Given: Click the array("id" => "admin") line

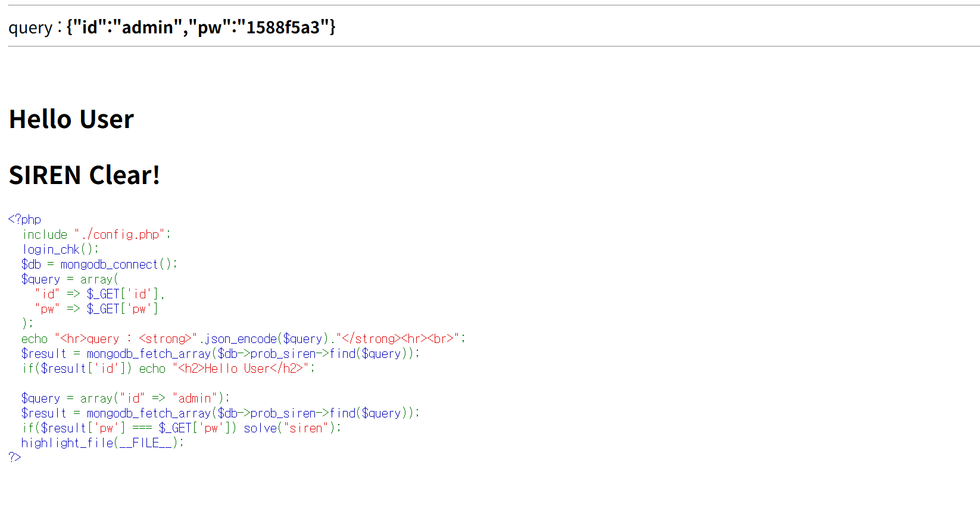Looking at the screenshot, I should (x=125, y=398).
